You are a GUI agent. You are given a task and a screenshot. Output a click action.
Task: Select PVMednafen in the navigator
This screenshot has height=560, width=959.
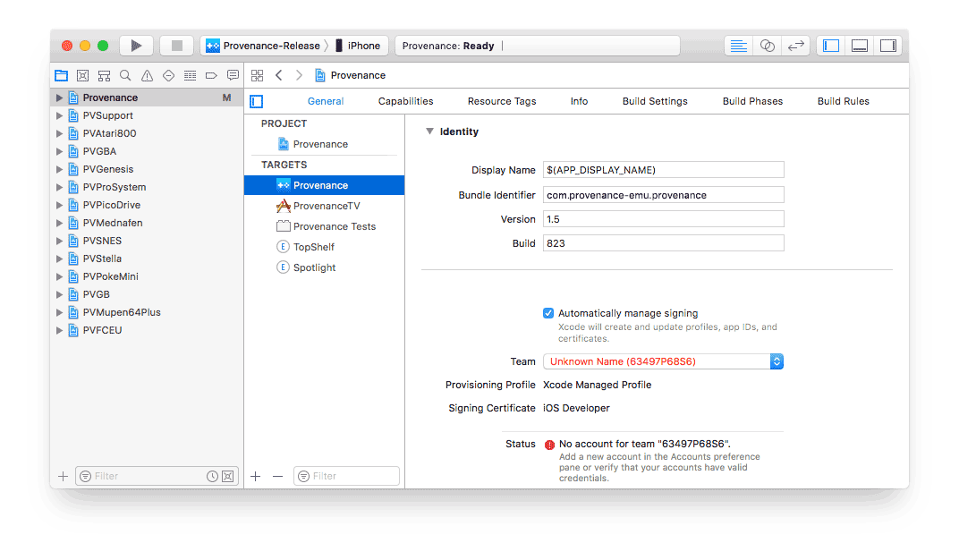(147, 223)
